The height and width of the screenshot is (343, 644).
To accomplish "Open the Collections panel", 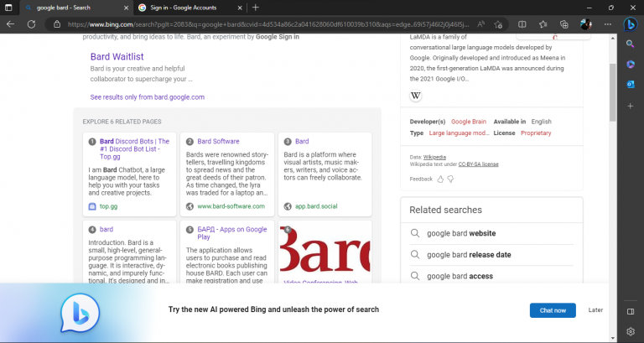I will tap(564, 24).
